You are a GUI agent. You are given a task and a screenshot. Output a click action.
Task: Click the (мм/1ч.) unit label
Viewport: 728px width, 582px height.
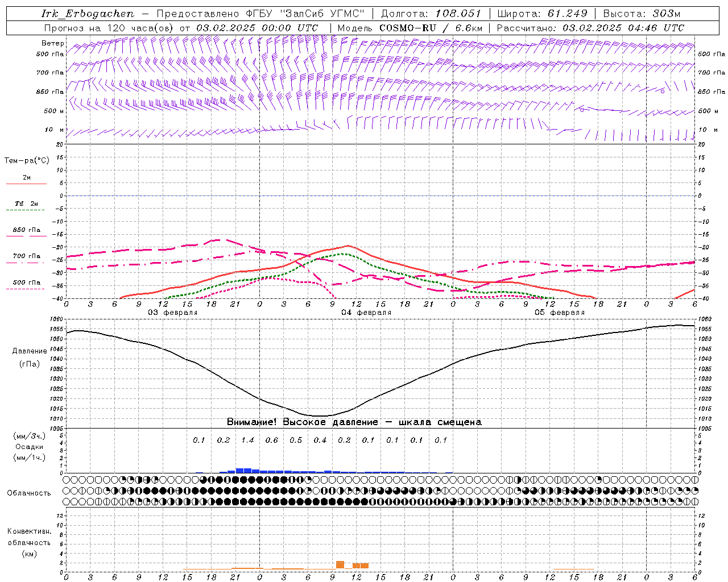29,458
